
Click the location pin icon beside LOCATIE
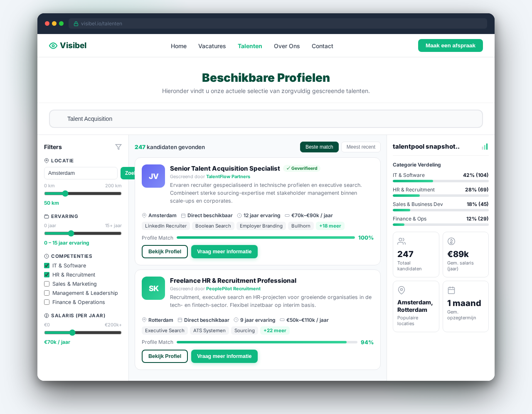click(x=47, y=161)
